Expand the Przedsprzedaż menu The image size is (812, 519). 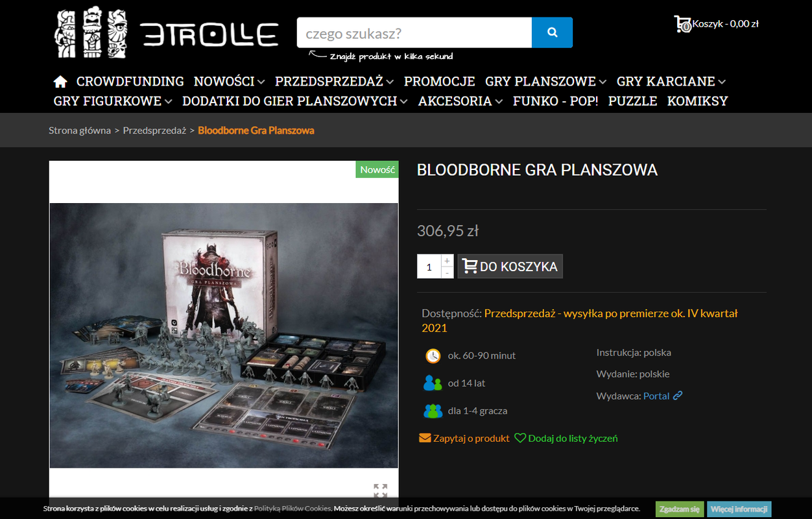pyautogui.click(x=334, y=81)
